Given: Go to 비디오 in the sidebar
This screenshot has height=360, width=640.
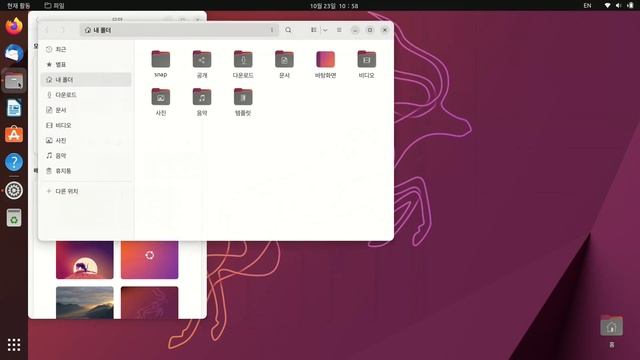Looking at the screenshot, I should [x=86, y=125].
